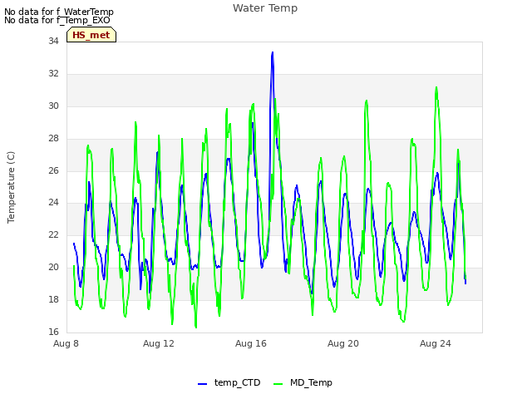
Task: Click the 18 y-axis tick label
Action: (53, 299)
